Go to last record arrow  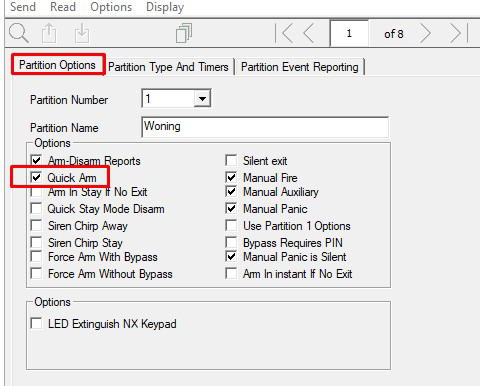click(459, 33)
